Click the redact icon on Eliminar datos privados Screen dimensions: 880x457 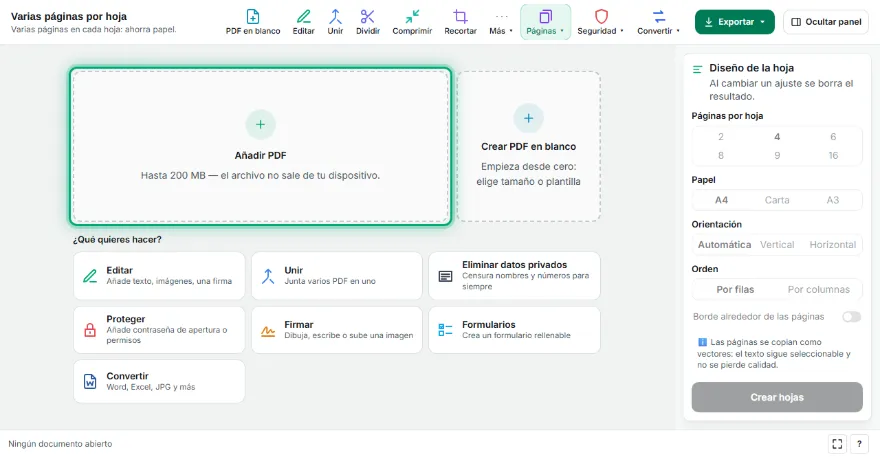pos(446,276)
